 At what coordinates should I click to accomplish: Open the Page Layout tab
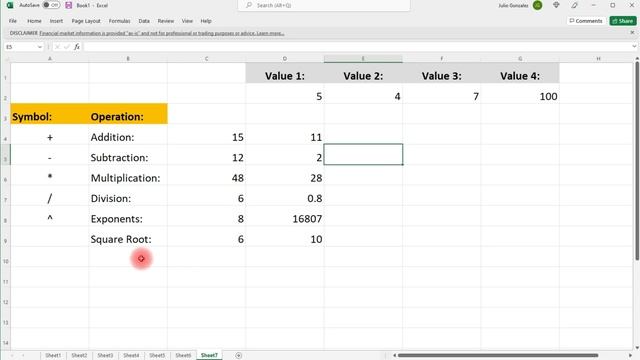point(86,21)
